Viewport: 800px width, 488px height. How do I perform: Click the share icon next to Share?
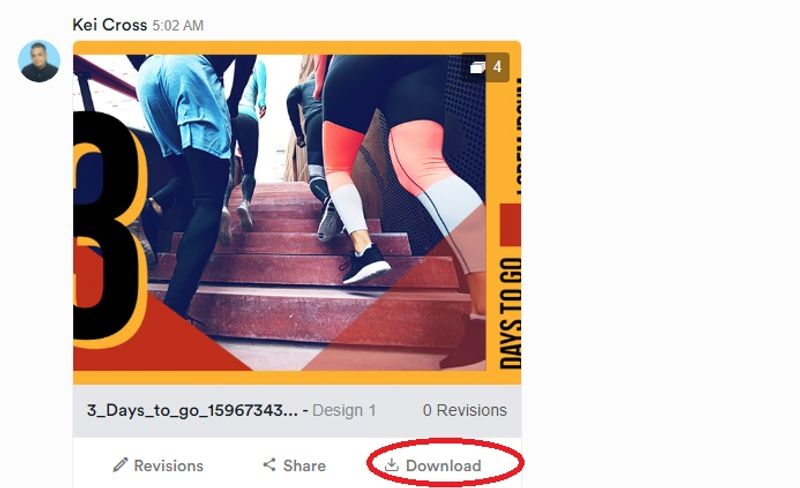click(269, 465)
